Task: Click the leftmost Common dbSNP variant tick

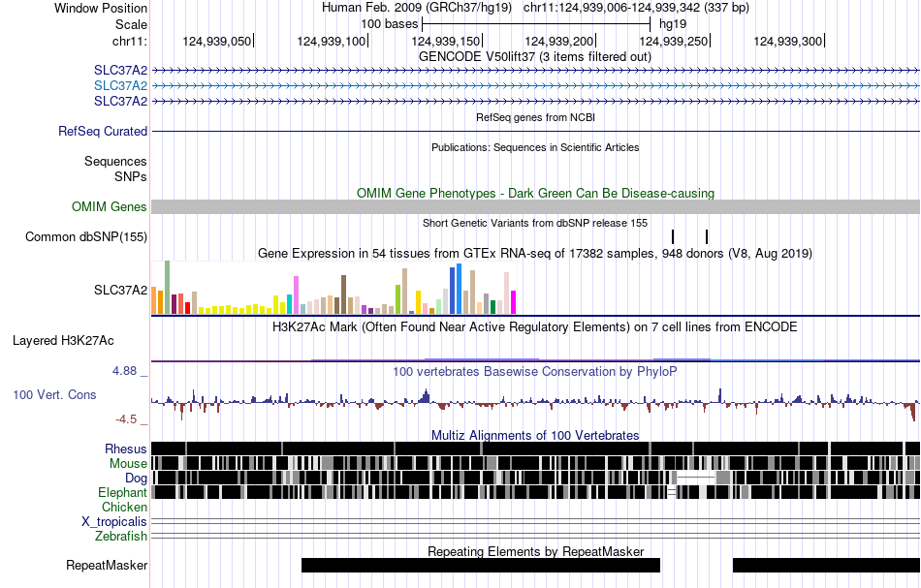Action: point(673,237)
